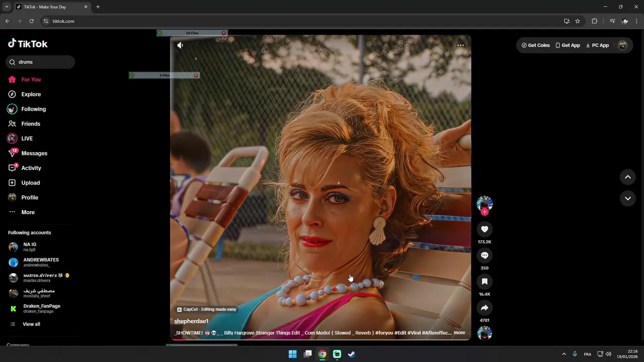Click the CapCut Editing made easy tag
644x362 pixels.
206,309
